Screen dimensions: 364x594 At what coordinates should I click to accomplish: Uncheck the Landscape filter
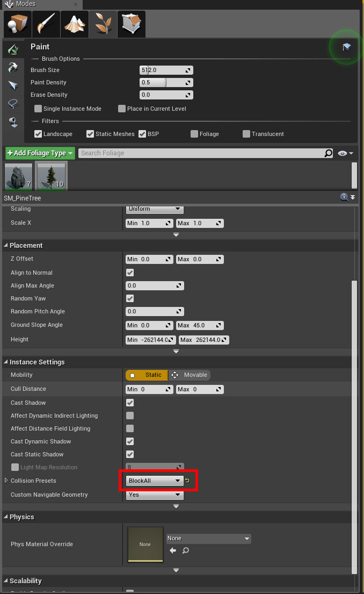(x=38, y=134)
